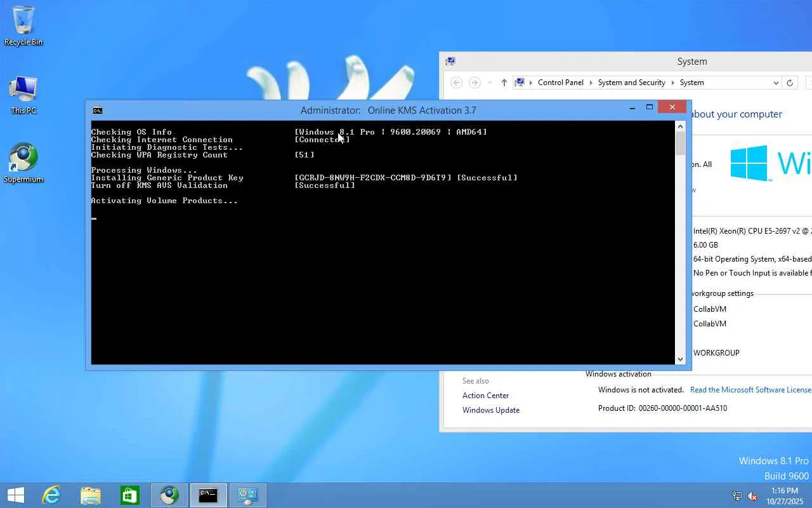
Task: Click the Intel(R) Xeon(R) CPU text
Action: [752, 231]
